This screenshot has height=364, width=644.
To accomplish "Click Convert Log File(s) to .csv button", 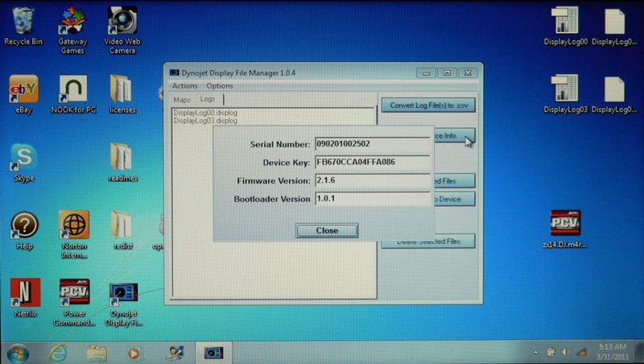I will click(427, 105).
